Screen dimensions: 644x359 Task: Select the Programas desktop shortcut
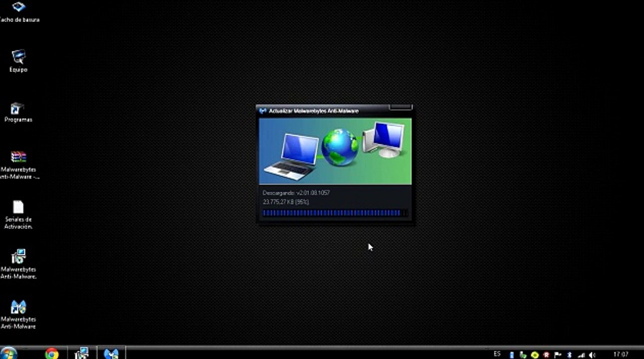point(18,112)
